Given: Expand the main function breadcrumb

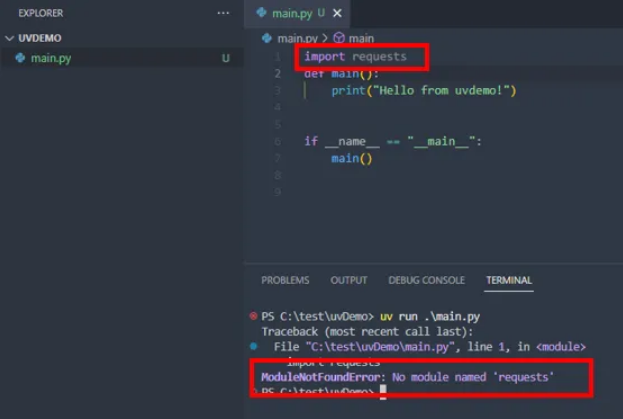Looking at the screenshot, I should pyautogui.click(x=360, y=38).
